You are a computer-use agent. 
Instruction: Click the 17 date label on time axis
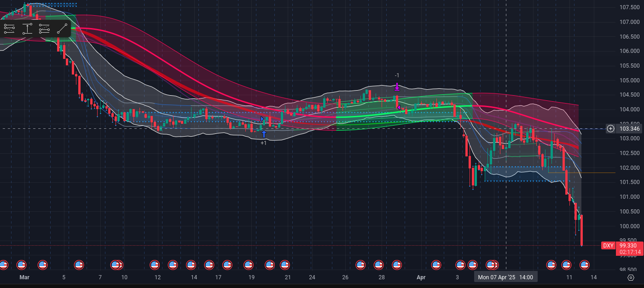point(218,277)
